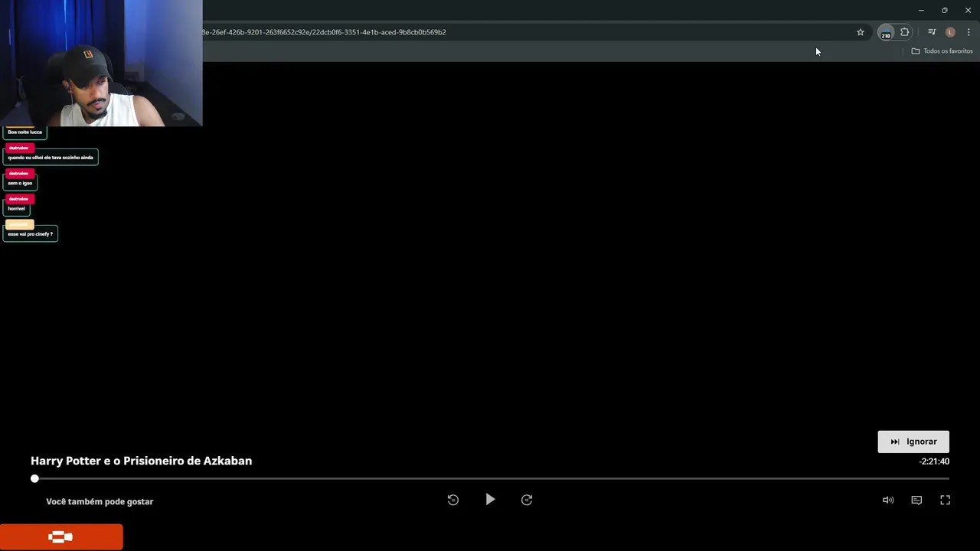Click the orange button in the bottom-left overlay
The height and width of the screenshot is (551, 980).
pos(61,537)
